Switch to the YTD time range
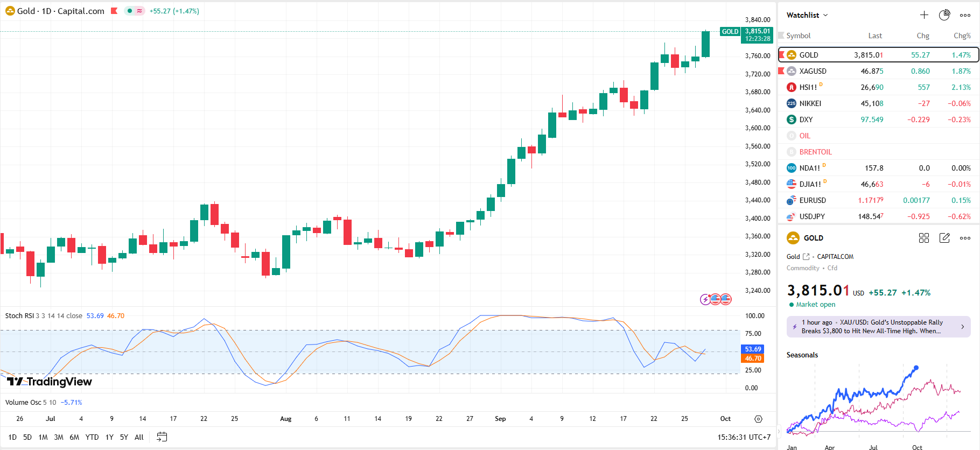Image resolution: width=980 pixels, height=450 pixels. [x=92, y=437]
